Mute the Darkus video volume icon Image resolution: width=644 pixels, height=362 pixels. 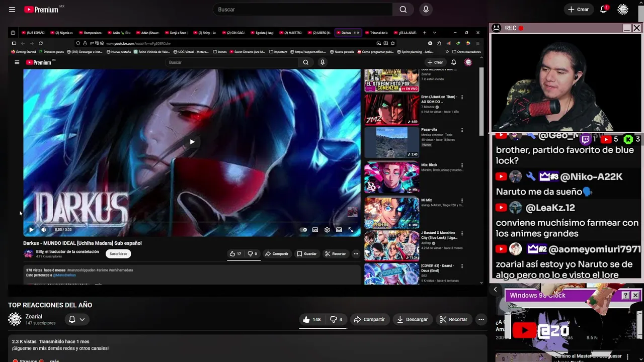(44, 229)
